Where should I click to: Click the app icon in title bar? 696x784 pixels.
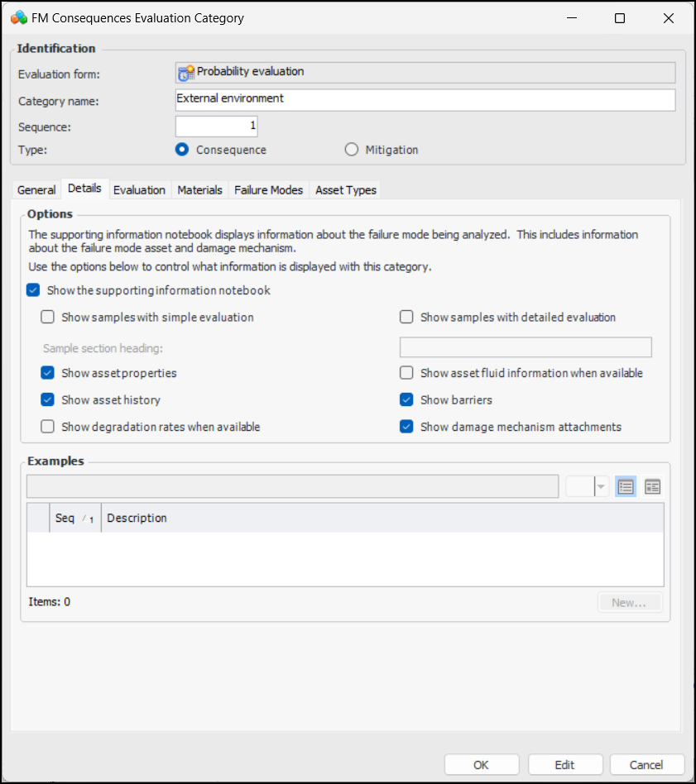[18, 18]
